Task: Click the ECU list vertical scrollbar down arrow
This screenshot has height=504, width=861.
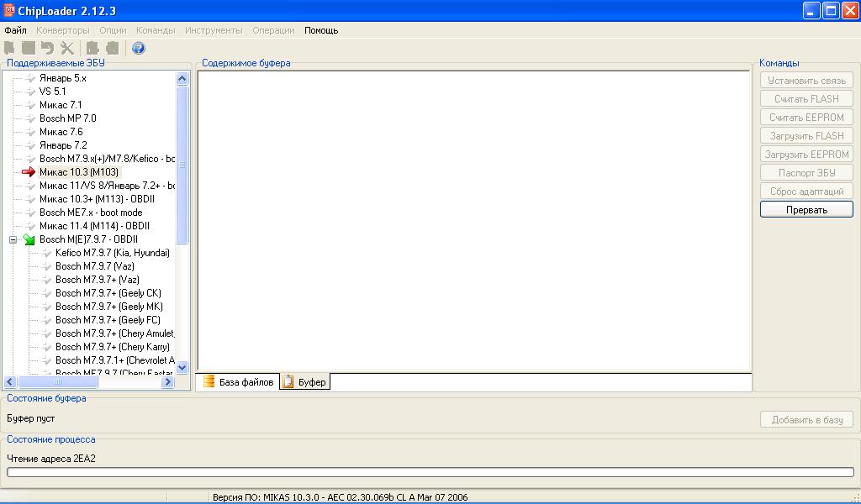Action: tap(182, 367)
